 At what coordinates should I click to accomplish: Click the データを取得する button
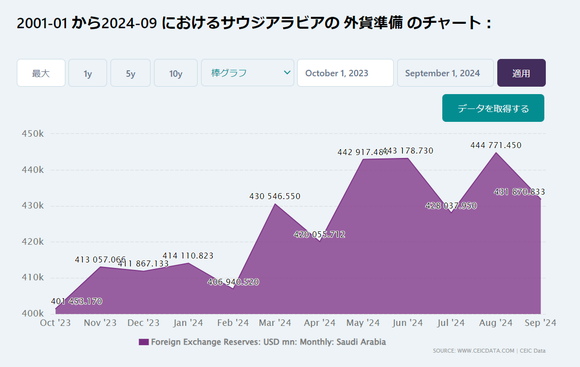(493, 108)
